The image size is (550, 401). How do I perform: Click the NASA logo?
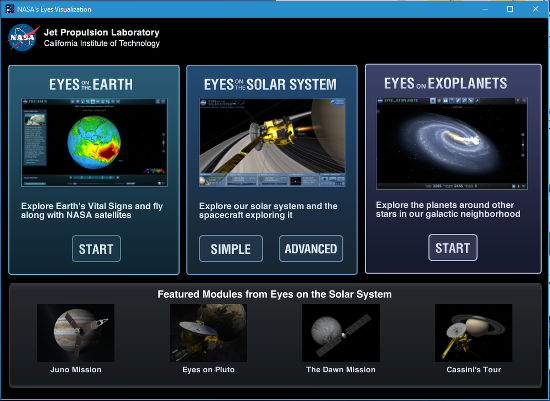tap(23, 38)
